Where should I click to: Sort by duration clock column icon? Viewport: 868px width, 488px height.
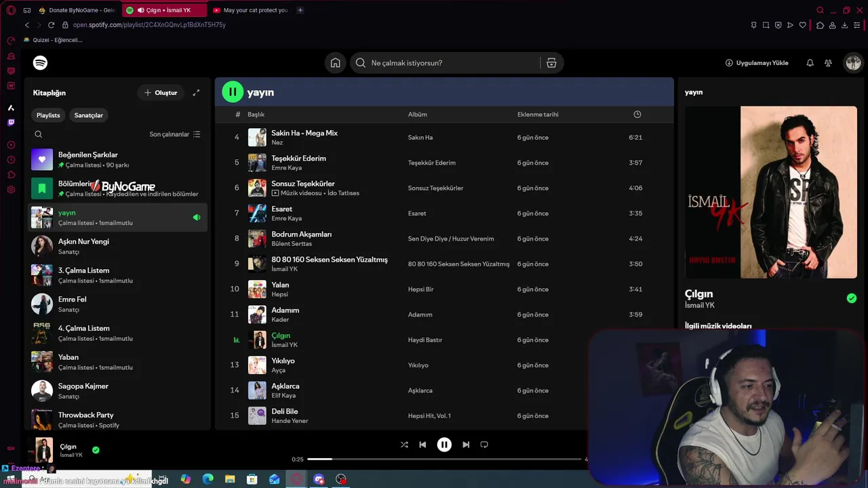click(637, 115)
